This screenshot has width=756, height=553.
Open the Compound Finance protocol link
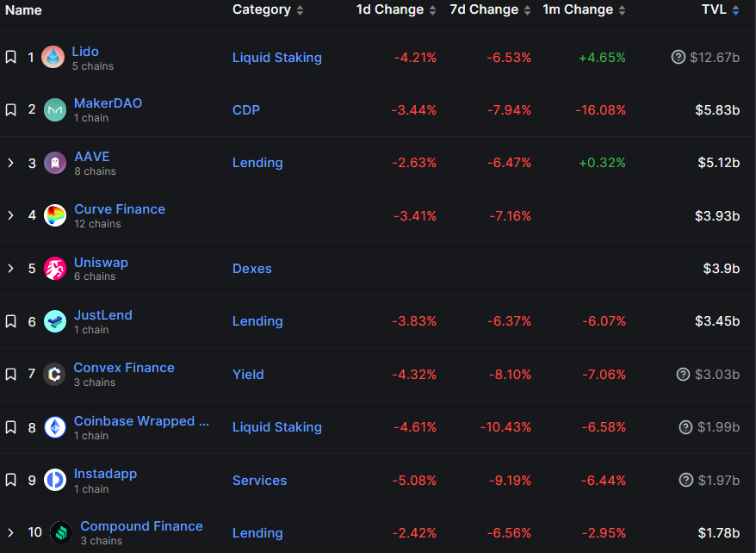click(x=141, y=526)
